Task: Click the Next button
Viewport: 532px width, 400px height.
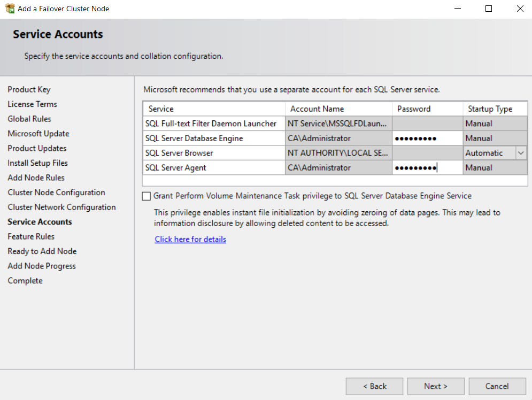Action: point(436,386)
